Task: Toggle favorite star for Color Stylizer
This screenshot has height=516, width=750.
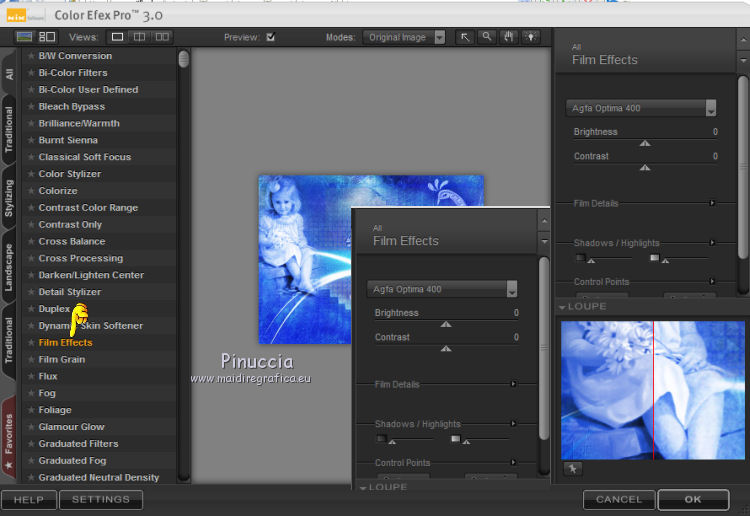Action: [31, 174]
